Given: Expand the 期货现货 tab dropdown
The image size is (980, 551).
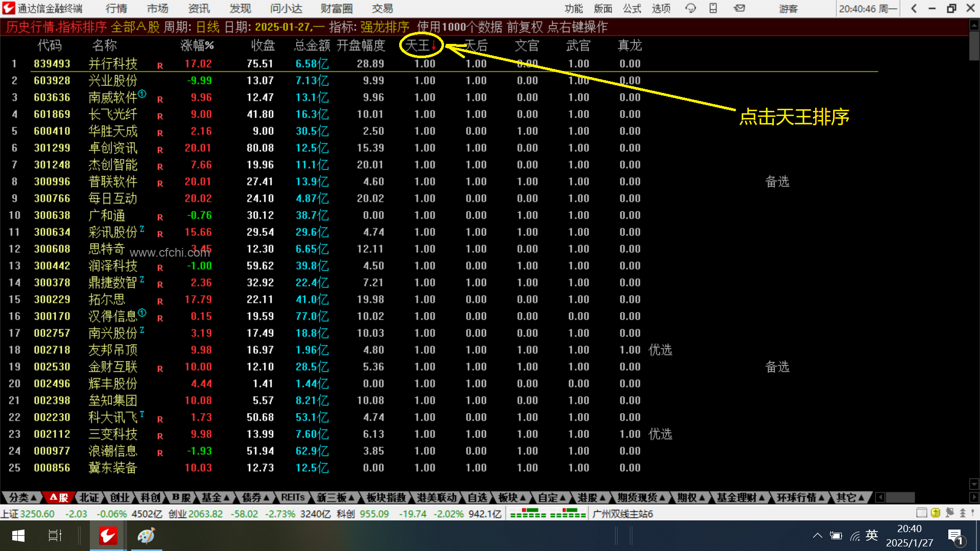Looking at the screenshot, I should (x=641, y=497).
